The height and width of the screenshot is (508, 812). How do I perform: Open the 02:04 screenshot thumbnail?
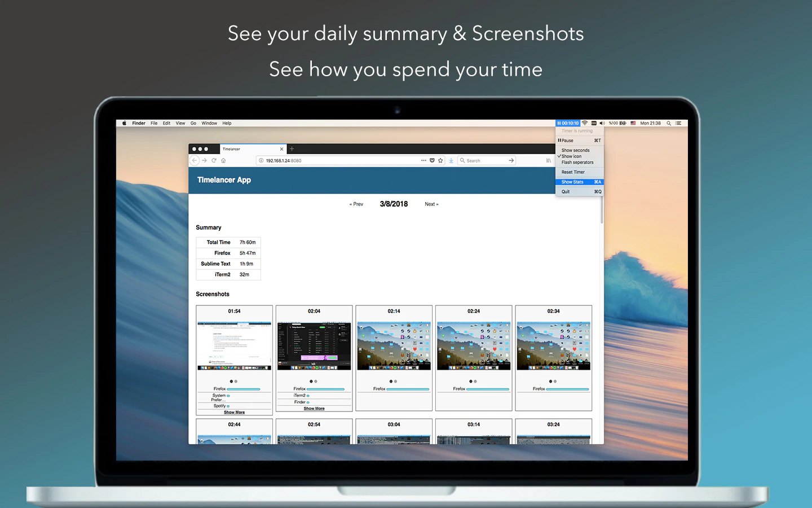tap(314, 346)
